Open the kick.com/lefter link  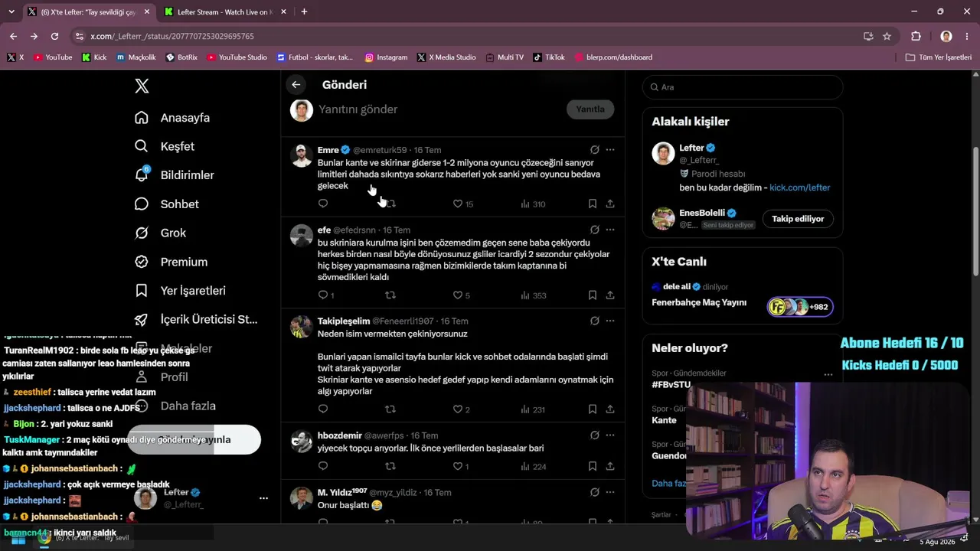(x=799, y=187)
